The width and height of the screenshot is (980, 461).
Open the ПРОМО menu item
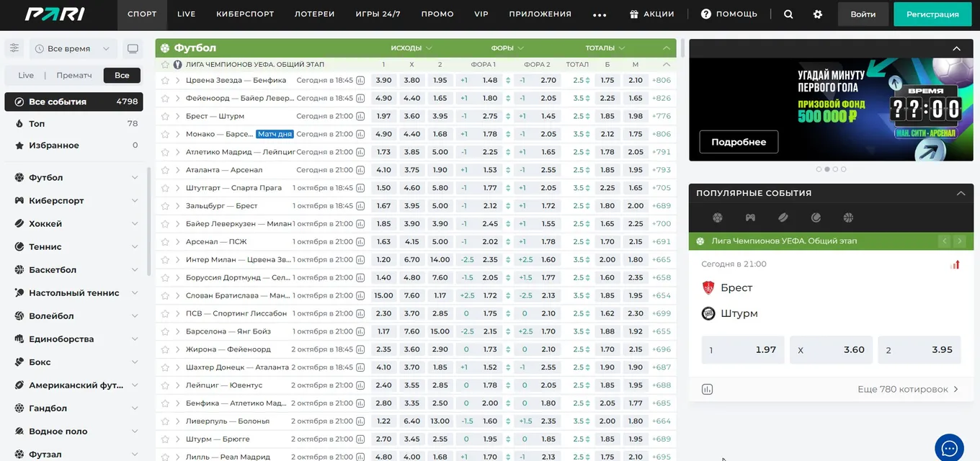tap(437, 14)
